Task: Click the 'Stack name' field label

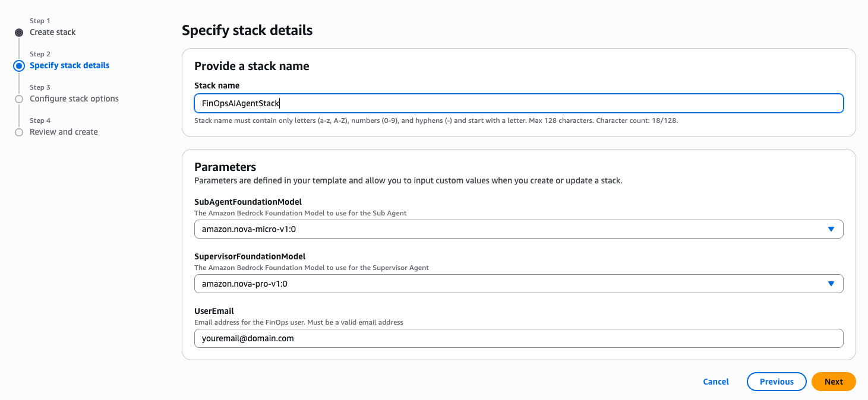Action: tap(217, 85)
